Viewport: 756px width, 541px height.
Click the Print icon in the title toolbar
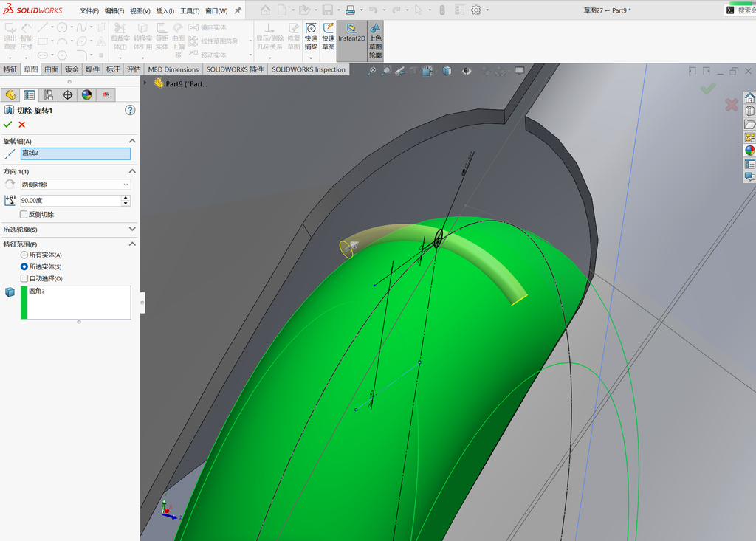(351, 10)
